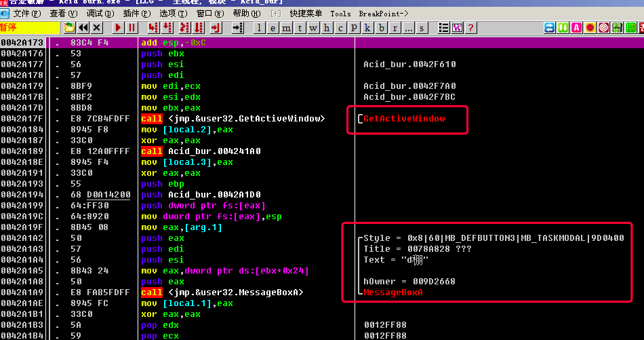Click the Title = 0078A828 comment line

click(418, 249)
